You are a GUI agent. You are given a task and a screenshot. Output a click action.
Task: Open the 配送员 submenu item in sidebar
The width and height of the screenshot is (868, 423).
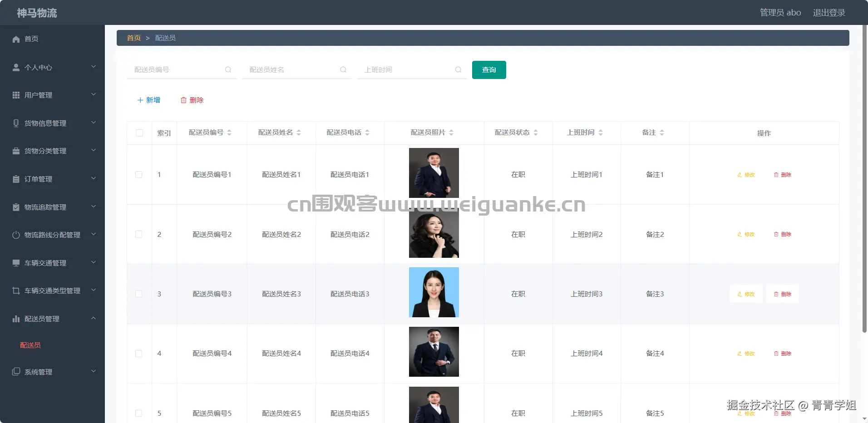pos(30,345)
